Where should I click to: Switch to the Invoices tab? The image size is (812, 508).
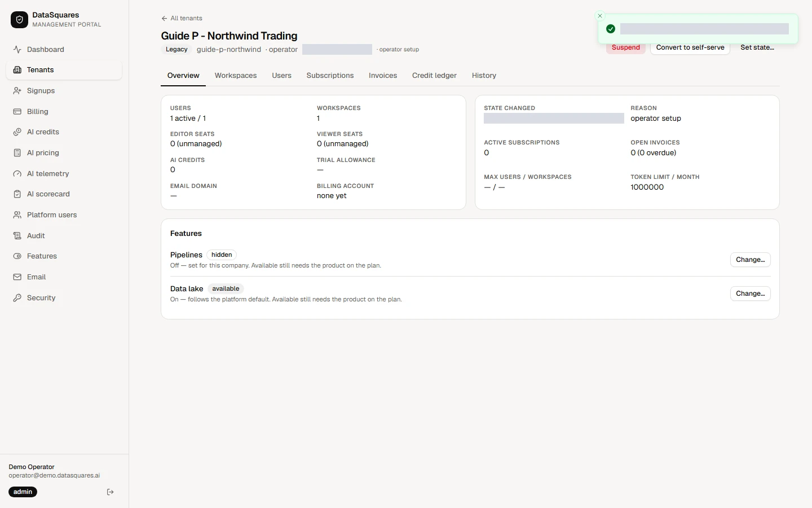383,76
